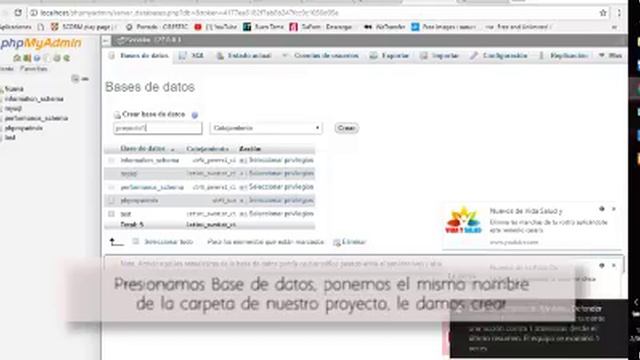The height and width of the screenshot is (360, 640).
Task: Collapse navigation panel arrow button
Action: (x=106, y=40)
